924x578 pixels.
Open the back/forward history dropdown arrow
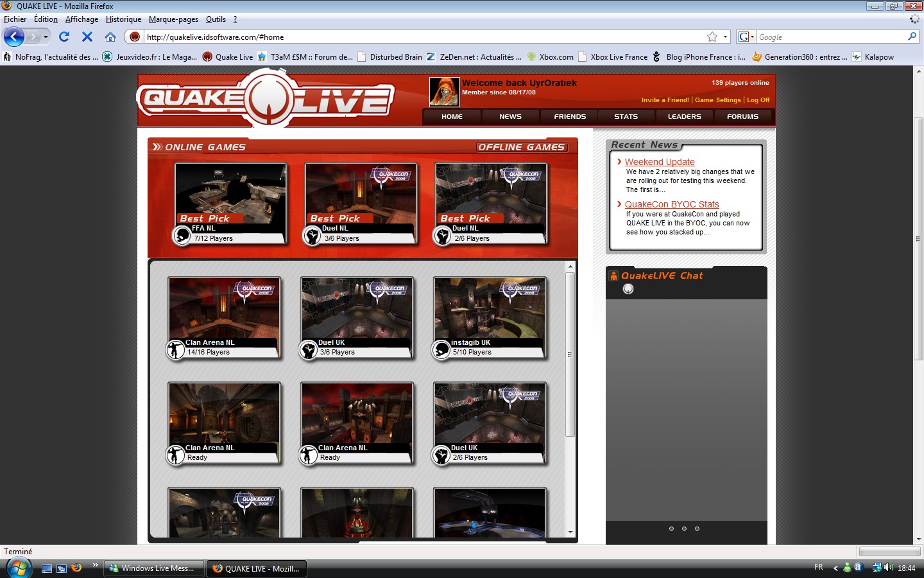click(x=46, y=37)
